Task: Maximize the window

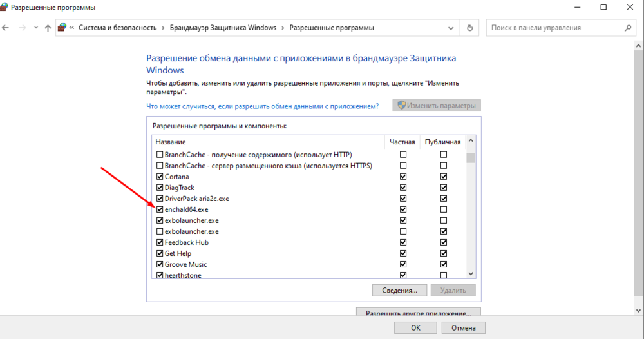Action: pyautogui.click(x=603, y=7)
